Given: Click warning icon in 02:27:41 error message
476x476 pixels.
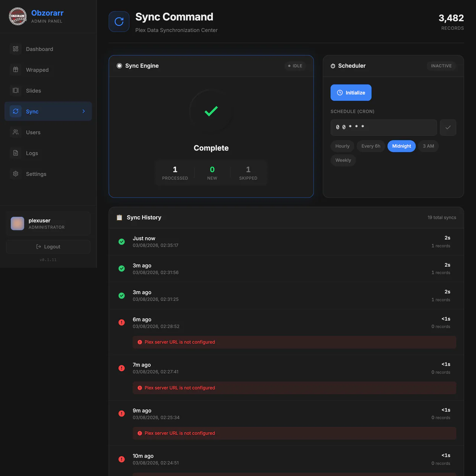Looking at the screenshot, I should click(140, 388).
